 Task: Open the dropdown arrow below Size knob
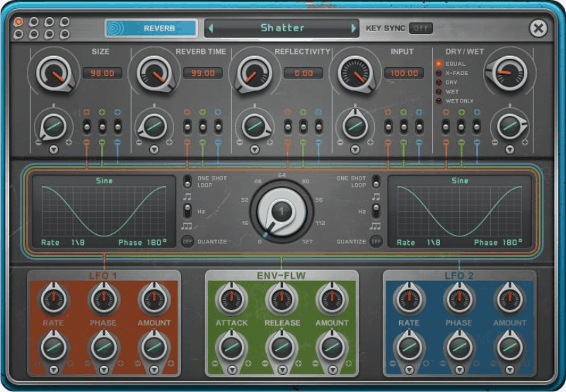(54, 150)
